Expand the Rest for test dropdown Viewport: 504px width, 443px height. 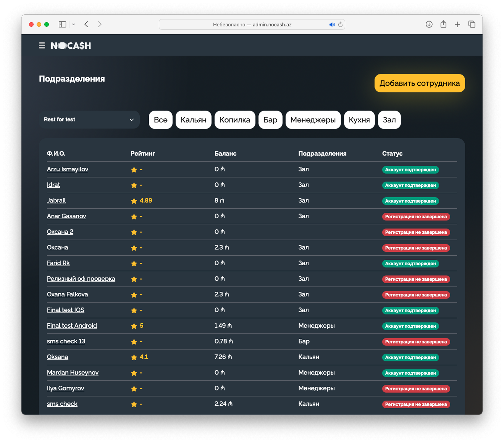tap(89, 119)
